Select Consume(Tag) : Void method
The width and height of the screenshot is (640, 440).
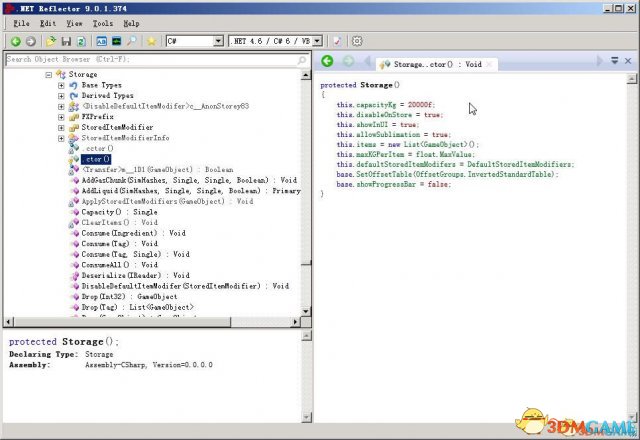(x=119, y=244)
